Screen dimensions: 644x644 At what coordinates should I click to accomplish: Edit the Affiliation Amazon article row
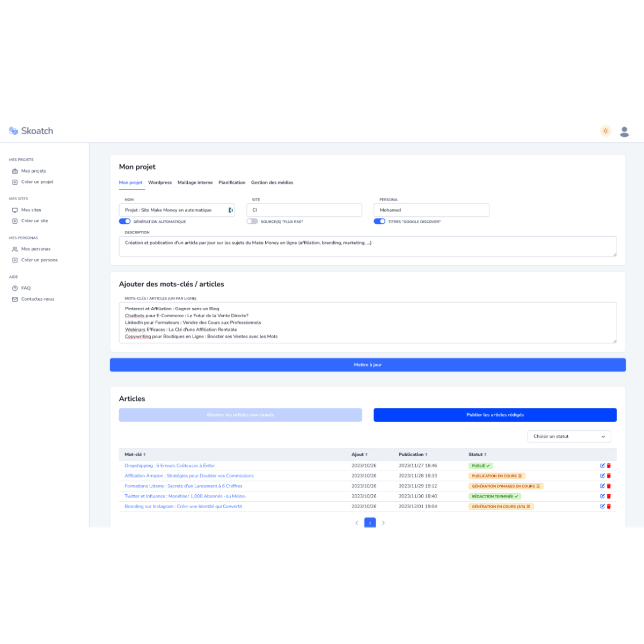602,476
